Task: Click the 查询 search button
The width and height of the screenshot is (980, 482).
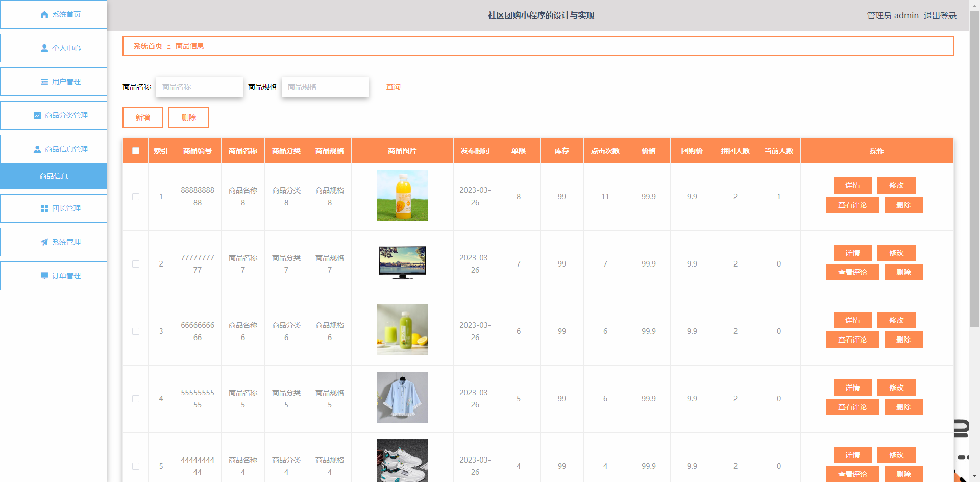Action: point(394,87)
